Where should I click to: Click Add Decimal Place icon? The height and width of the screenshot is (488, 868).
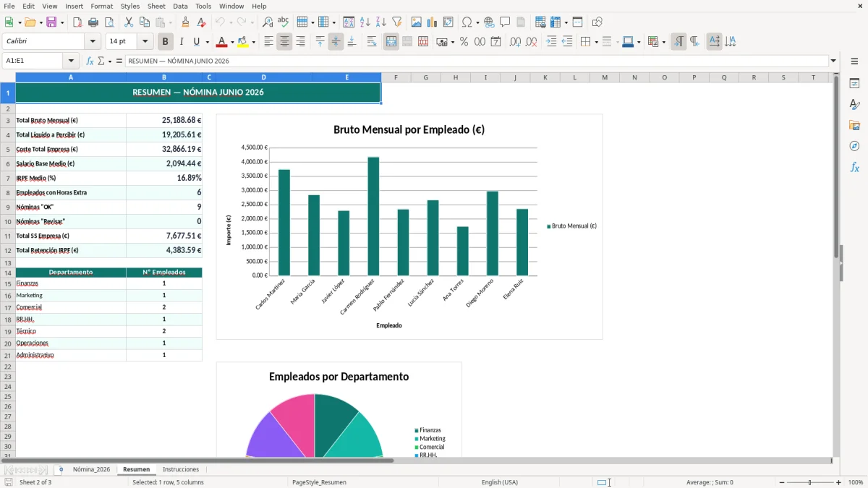click(516, 42)
